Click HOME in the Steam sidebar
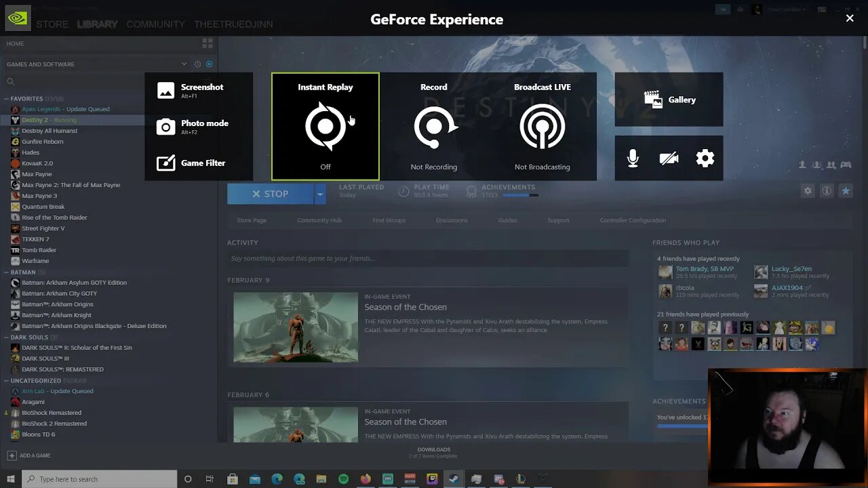Screen dimensions: 868x488 coord(15,43)
